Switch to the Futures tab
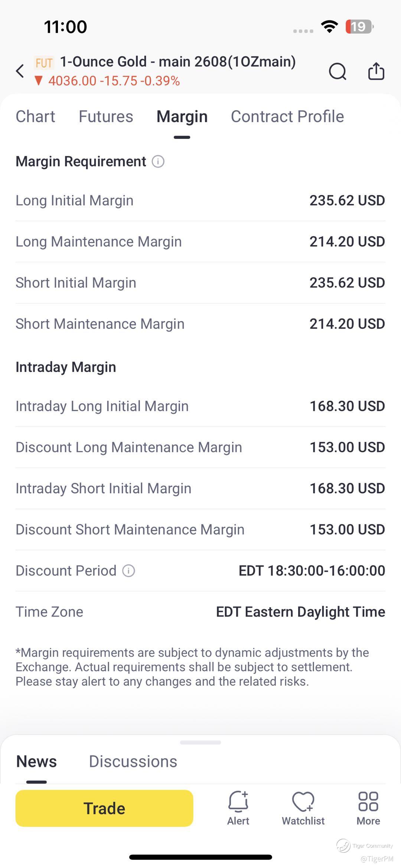 pyautogui.click(x=106, y=117)
